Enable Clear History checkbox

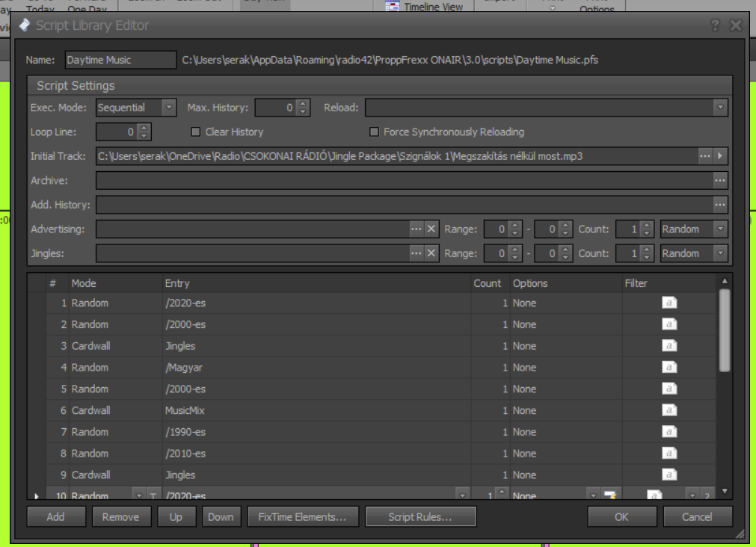tap(196, 132)
